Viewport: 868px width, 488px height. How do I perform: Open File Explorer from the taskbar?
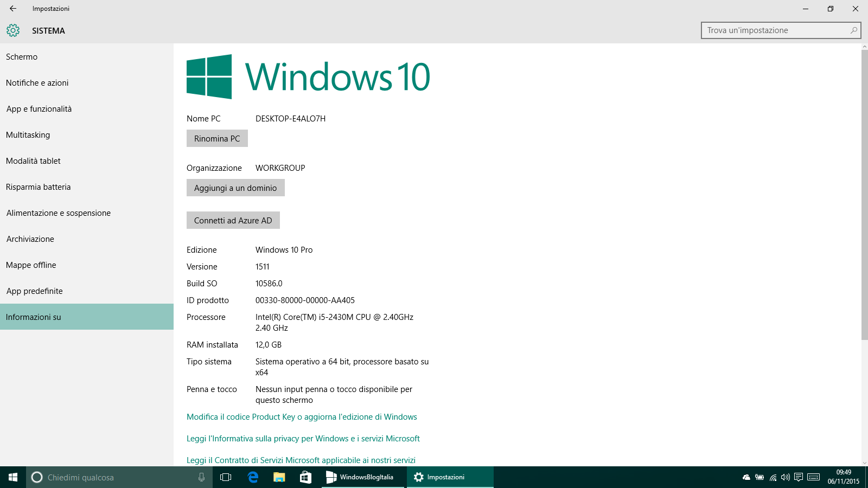click(x=279, y=477)
